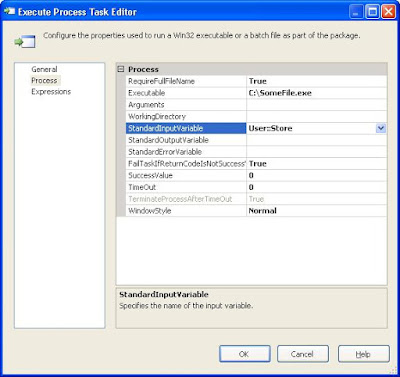400x377 pixels.
Task: Click the dialog resize grip corner
Action: pos(394,371)
